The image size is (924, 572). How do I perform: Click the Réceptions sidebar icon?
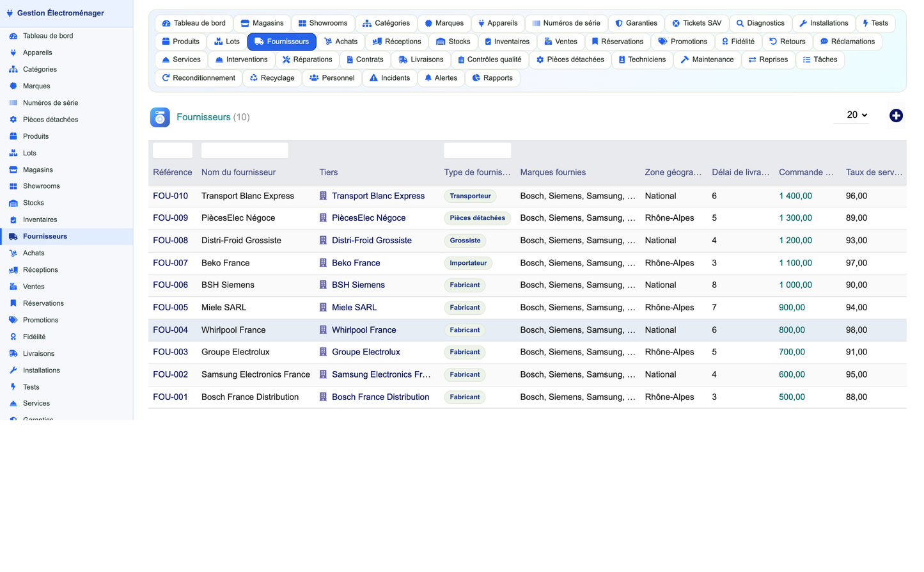pos(13,270)
